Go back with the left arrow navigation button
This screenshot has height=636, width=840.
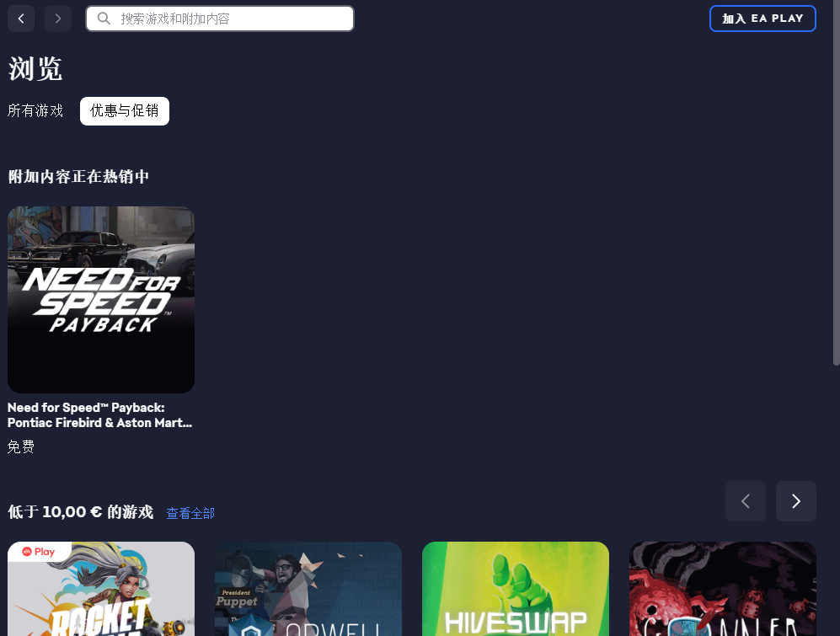click(x=21, y=19)
